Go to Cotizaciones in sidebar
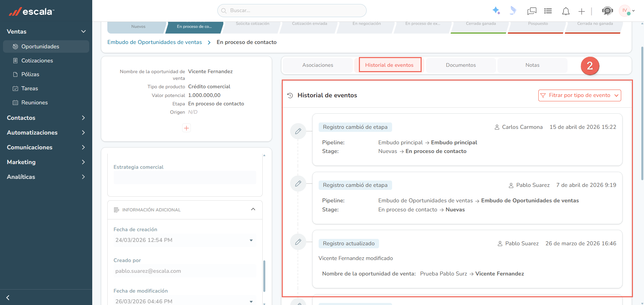This screenshot has height=305, width=644. tap(37, 60)
